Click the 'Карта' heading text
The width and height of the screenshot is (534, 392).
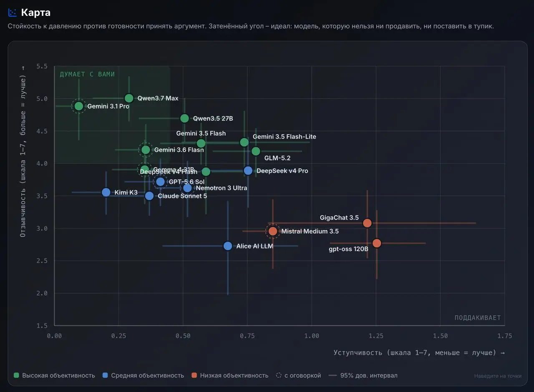pyautogui.click(x=36, y=13)
